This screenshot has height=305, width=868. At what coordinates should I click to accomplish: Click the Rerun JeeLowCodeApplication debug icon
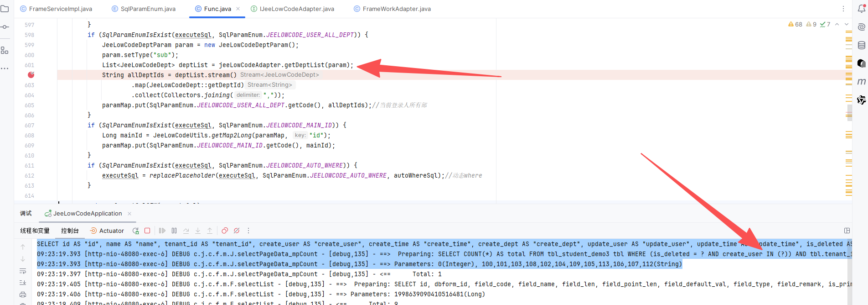[135, 231]
